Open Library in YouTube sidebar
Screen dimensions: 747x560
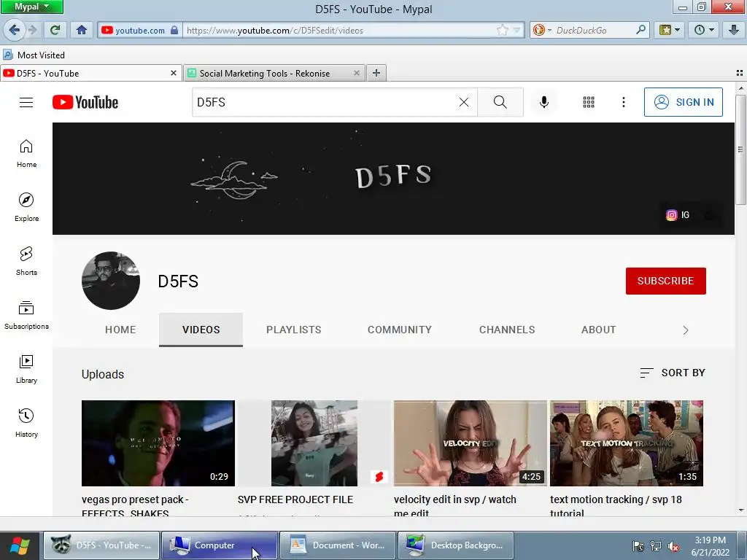coord(26,369)
